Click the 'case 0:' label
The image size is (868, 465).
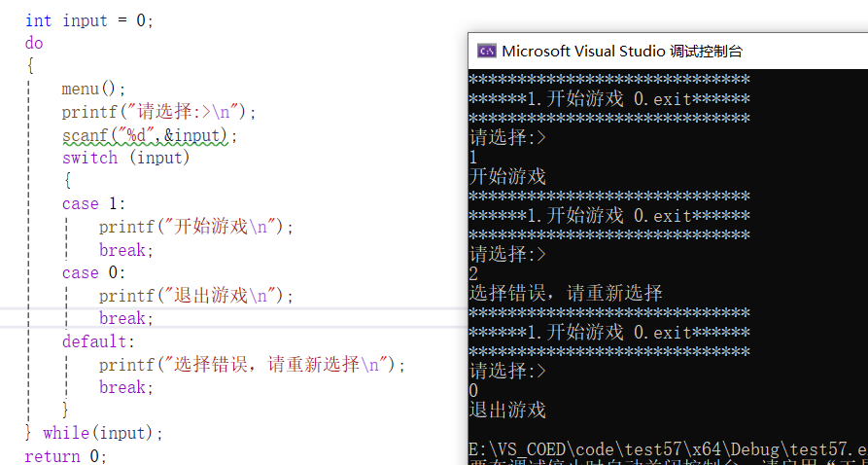click(x=94, y=272)
